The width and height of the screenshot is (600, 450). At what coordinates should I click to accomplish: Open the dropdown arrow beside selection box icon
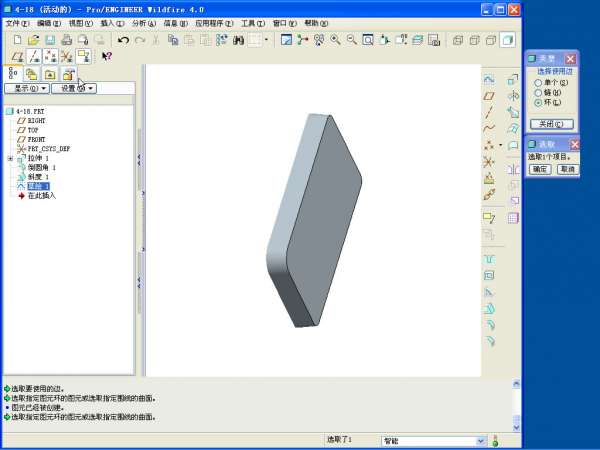pyautogui.click(x=266, y=39)
